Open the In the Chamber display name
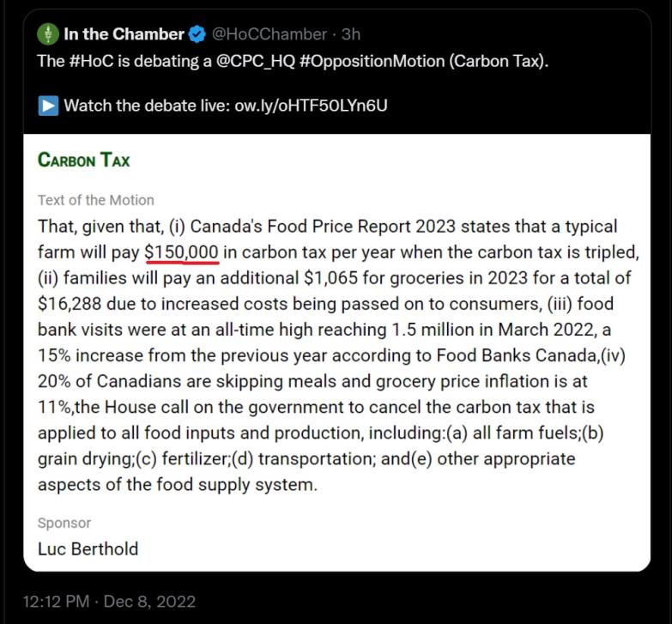This screenshot has height=624, width=672. [124, 34]
